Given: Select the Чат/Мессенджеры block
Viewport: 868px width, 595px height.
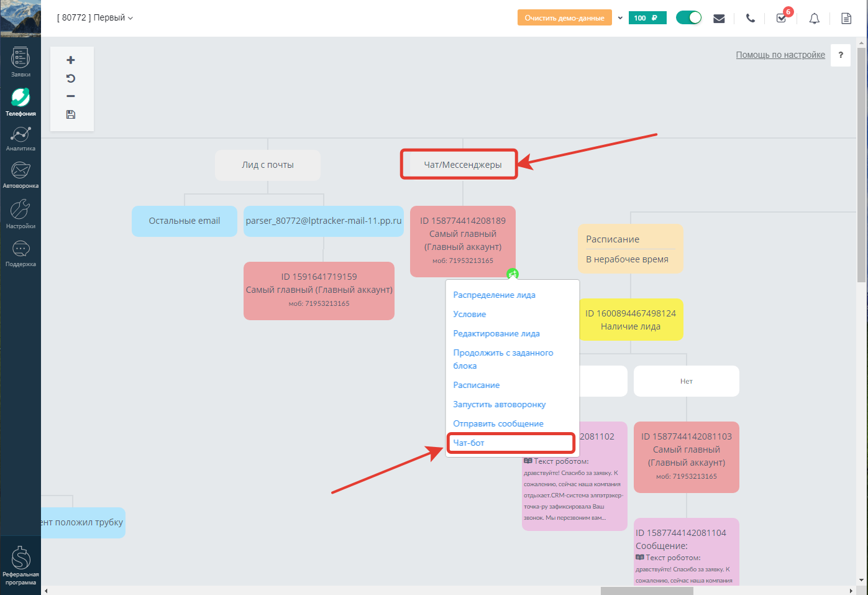Looking at the screenshot, I should [463, 165].
